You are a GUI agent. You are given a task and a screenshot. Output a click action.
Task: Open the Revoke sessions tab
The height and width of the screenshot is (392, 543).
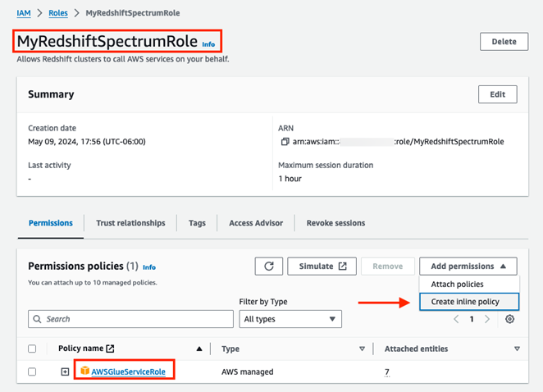coord(335,223)
